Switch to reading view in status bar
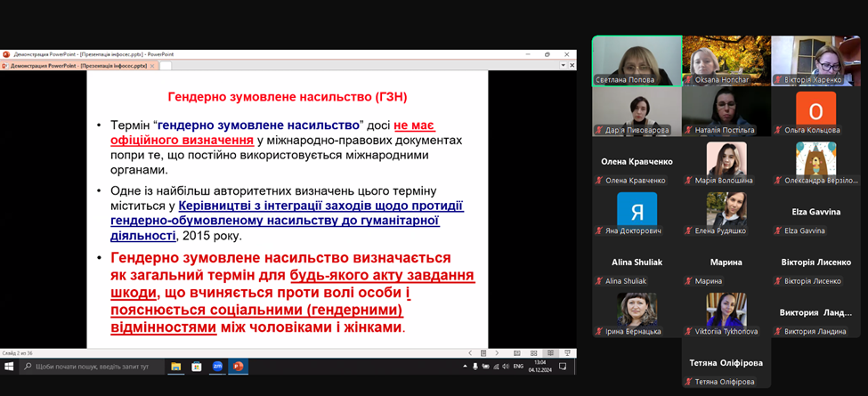The height and width of the screenshot is (396, 868). point(550,353)
